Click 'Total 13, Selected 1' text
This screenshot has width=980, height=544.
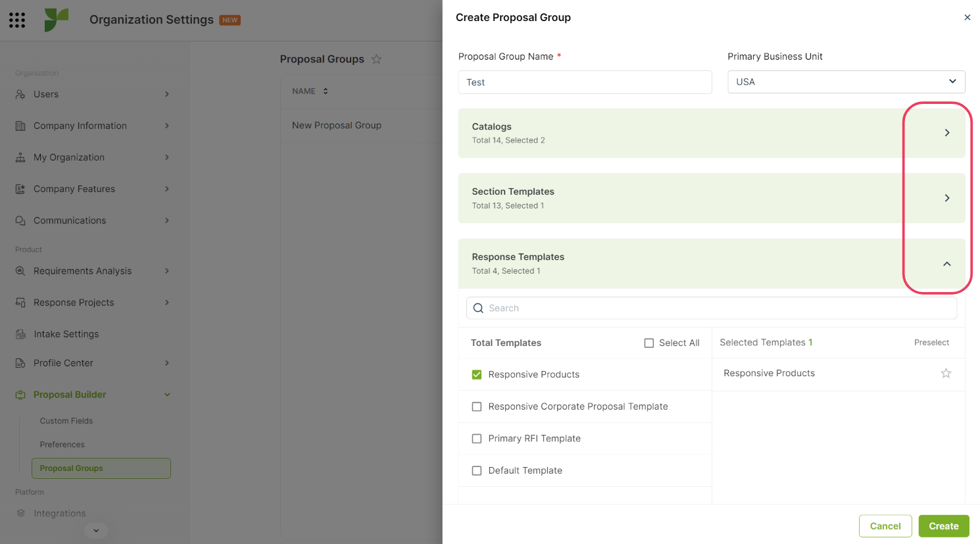pyautogui.click(x=508, y=206)
